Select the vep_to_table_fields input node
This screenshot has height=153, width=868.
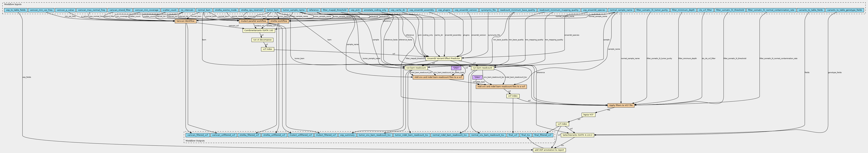tap(16, 10)
